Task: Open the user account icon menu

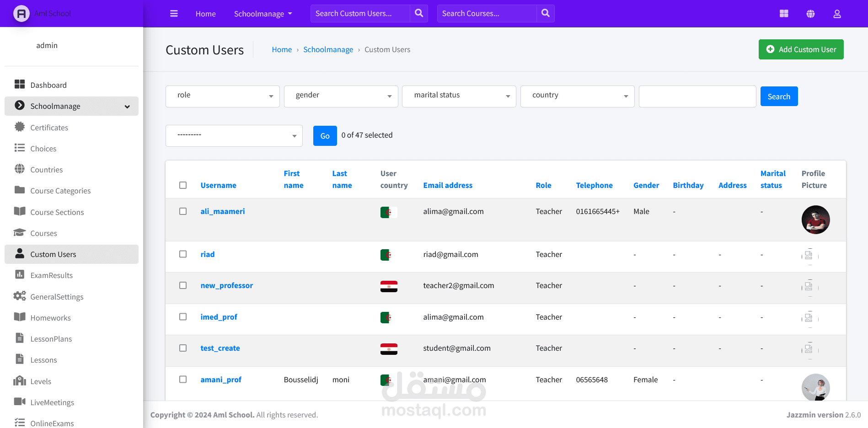Action: 837,14
